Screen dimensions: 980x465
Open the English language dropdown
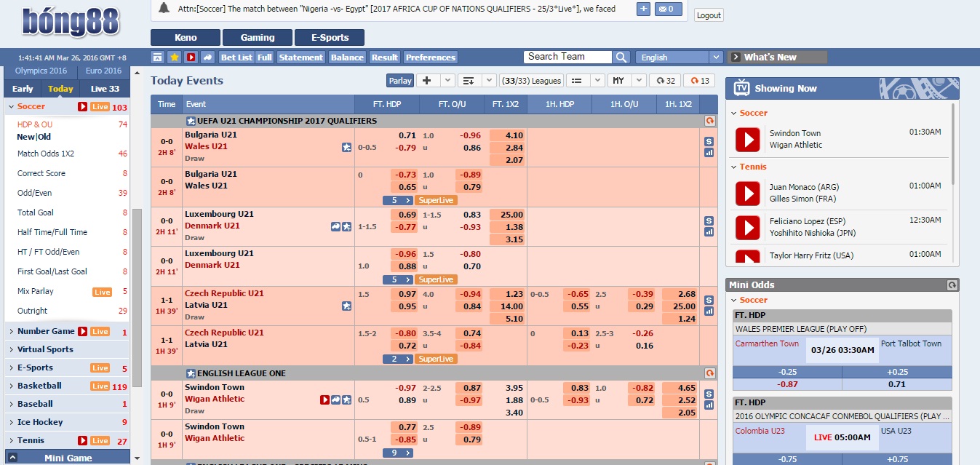point(680,57)
